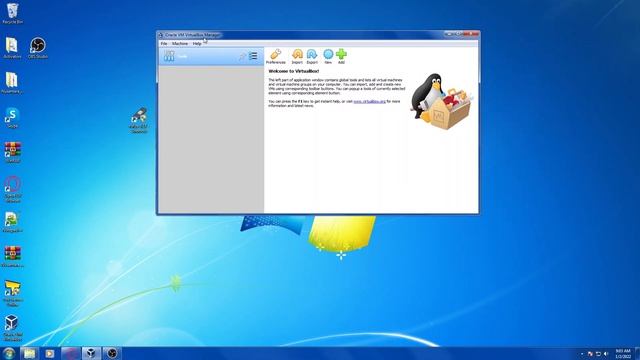The width and height of the screenshot is (640, 360).
Task: Click the Welcome to VirtualBox! heading
Action: 293,71
